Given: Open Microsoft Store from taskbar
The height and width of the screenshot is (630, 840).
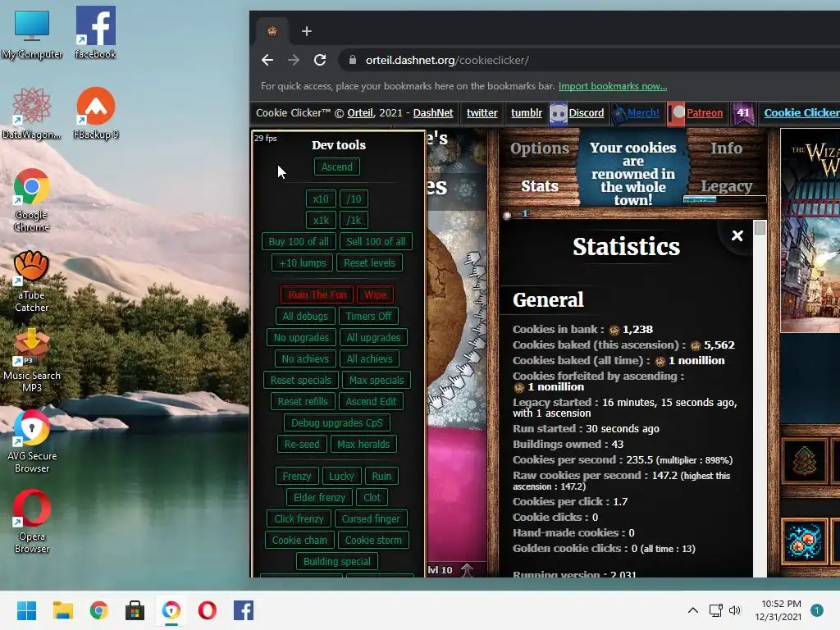Looking at the screenshot, I should click(x=135, y=610).
